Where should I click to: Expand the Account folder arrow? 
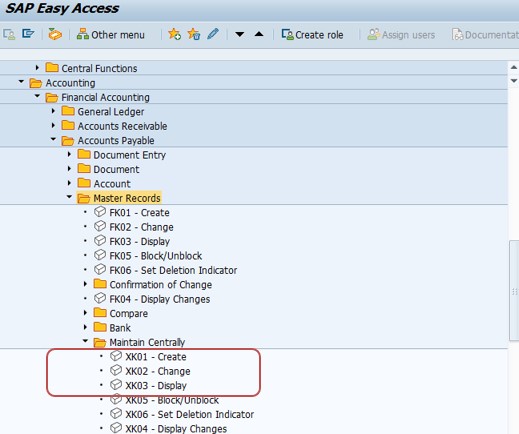tap(69, 183)
